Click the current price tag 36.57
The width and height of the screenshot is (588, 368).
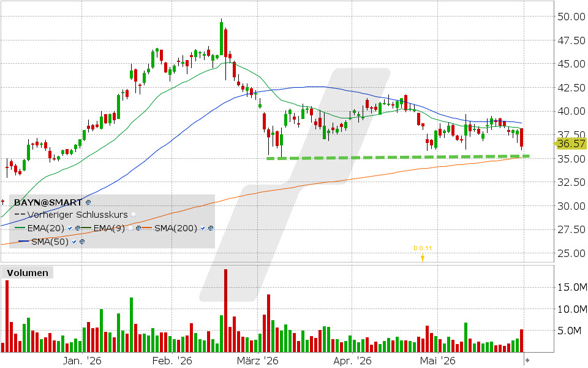click(571, 144)
